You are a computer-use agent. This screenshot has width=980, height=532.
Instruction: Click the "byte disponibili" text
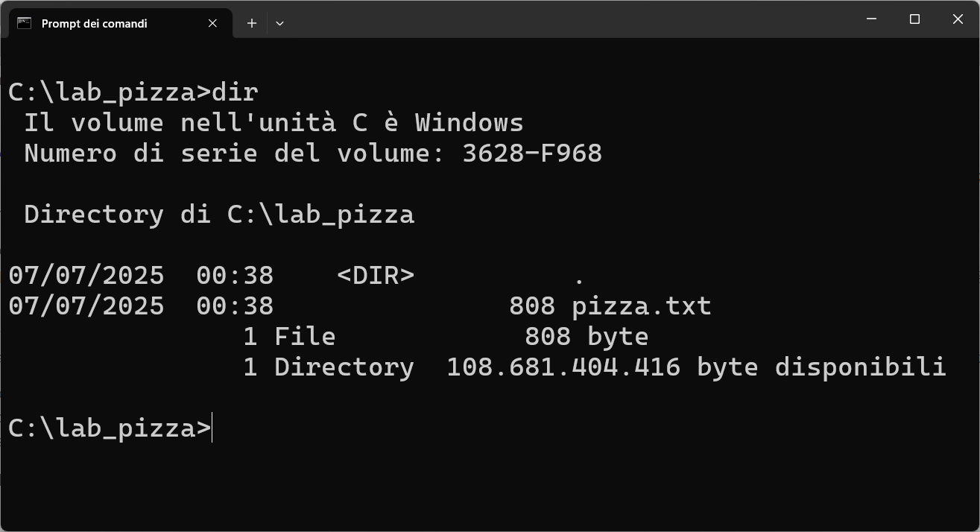[x=821, y=367]
